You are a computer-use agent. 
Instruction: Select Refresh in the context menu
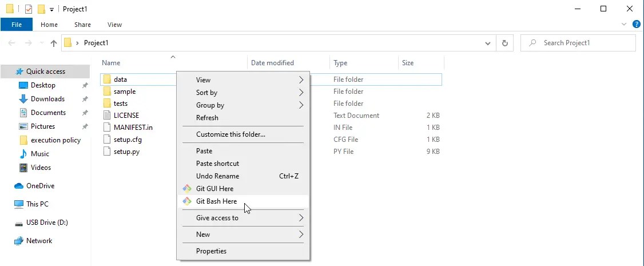pos(207,118)
